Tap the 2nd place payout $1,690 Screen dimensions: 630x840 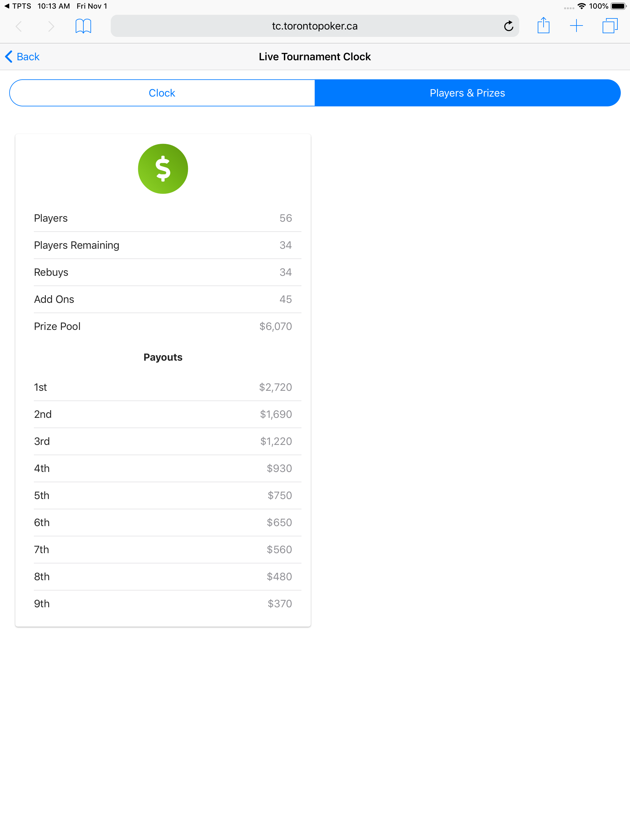point(276,414)
